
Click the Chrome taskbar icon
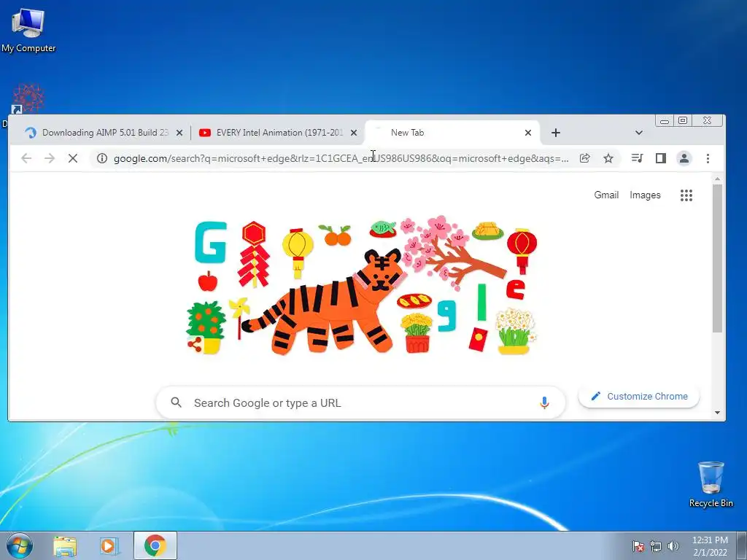point(155,545)
